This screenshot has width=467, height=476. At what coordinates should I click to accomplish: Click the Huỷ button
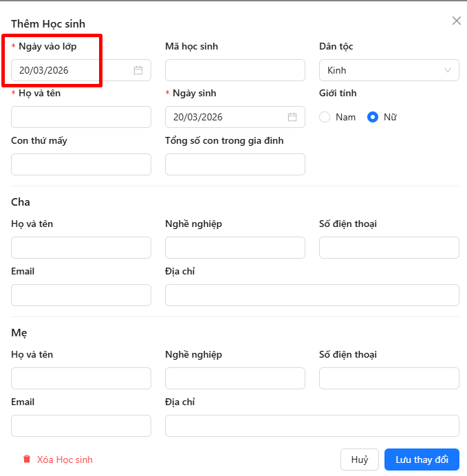[x=360, y=459]
